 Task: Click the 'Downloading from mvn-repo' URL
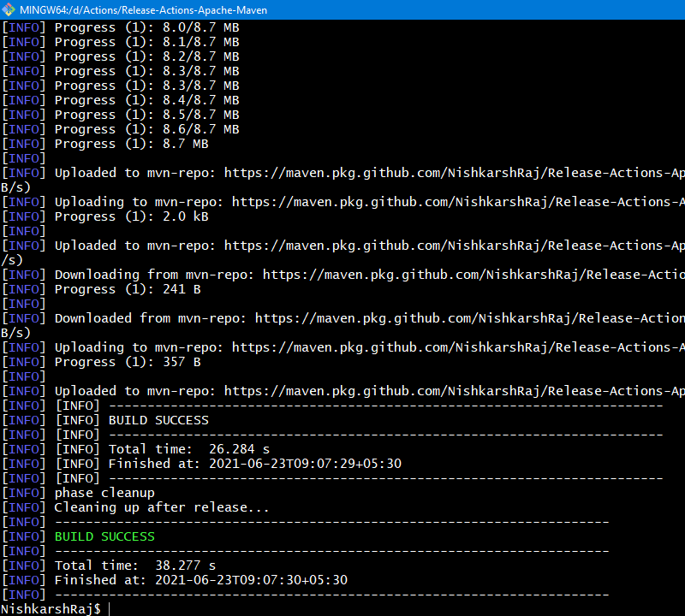pyautogui.click(x=474, y=275)
